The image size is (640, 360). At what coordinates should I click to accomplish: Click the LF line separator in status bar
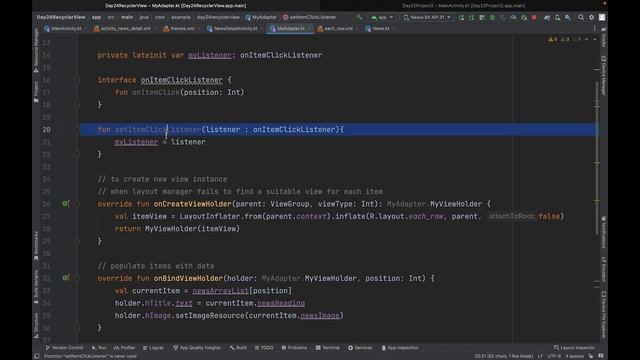(x=540, y=356)
